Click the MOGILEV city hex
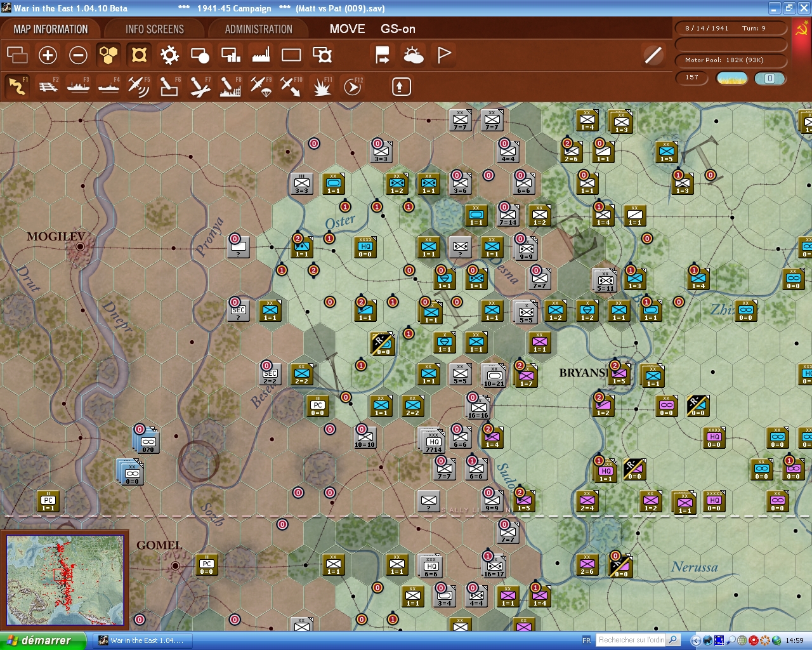Viewport: 812px width, 650px height. (x=80, y=246)
